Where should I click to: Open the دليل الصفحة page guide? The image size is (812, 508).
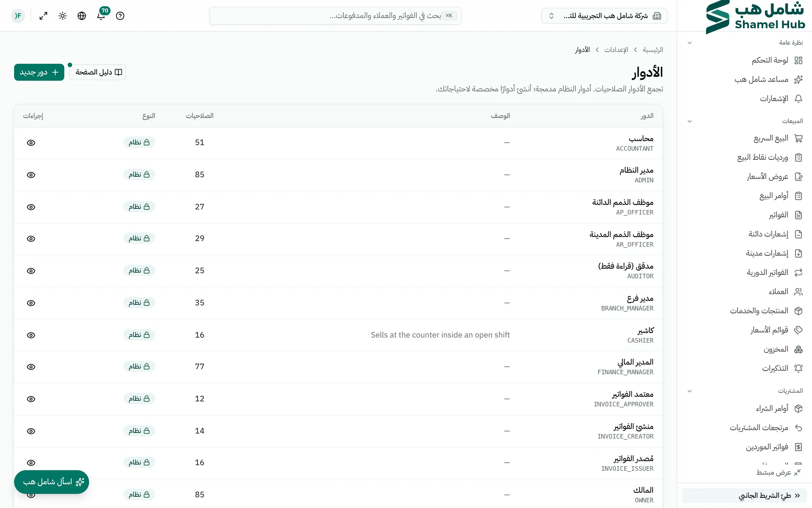(x=98, y=72)
